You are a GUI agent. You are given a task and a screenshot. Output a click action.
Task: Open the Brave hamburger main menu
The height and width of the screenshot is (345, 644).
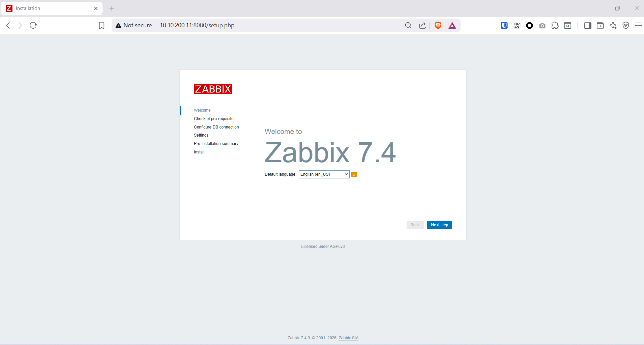click(638, 25)
